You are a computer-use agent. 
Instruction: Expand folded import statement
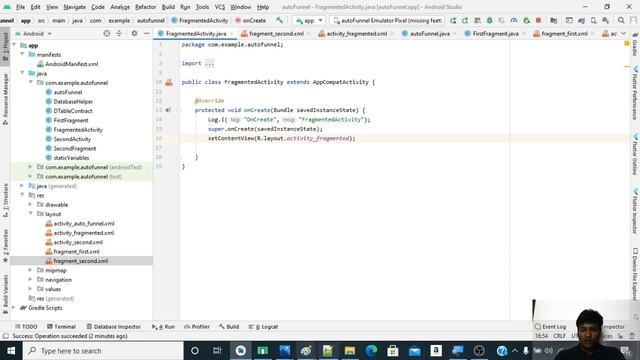tap(210, 63)
